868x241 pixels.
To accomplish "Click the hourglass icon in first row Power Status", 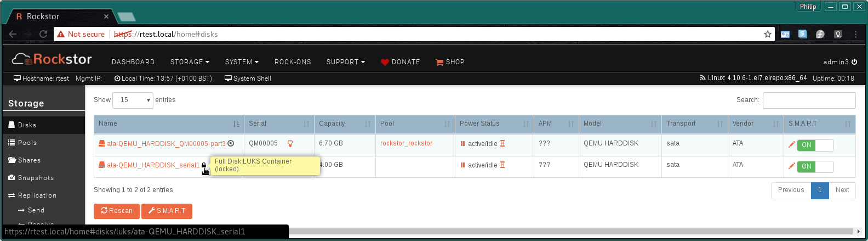I will tap(502, 144).
